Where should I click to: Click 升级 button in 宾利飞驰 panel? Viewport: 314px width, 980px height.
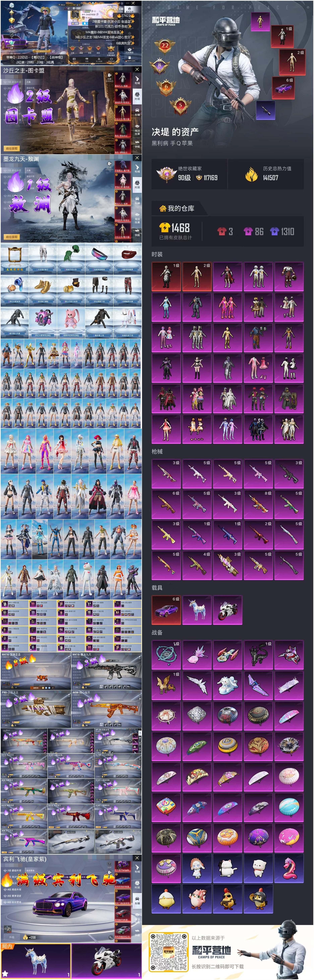pos(11,937)
